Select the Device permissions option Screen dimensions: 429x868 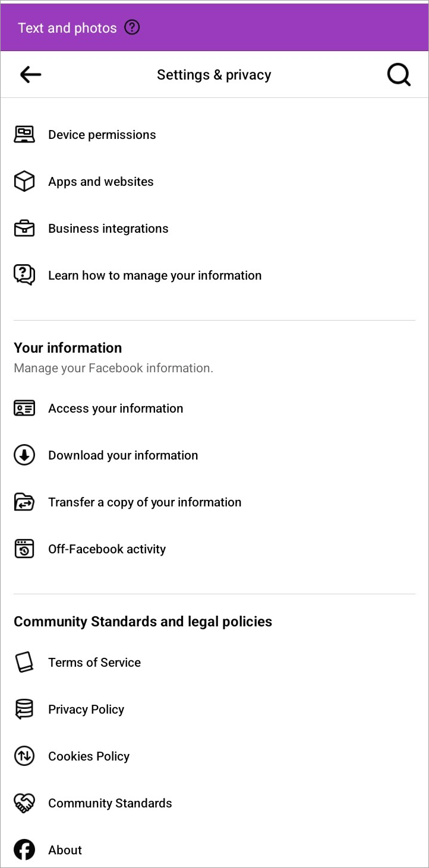click(x=102, y=135)
